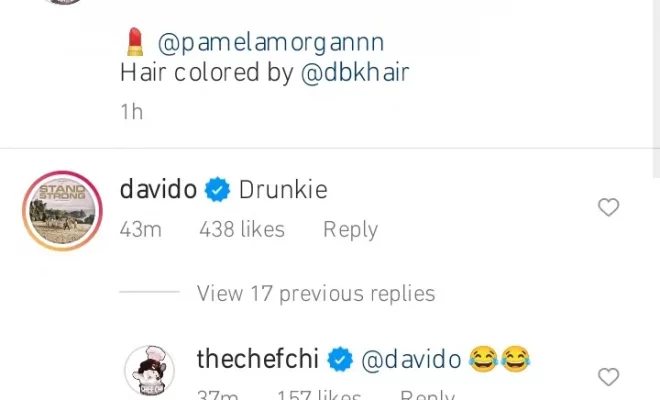Click the 1h caption timestamp
This screenshot has height=400, width=660.
(132, 112)
